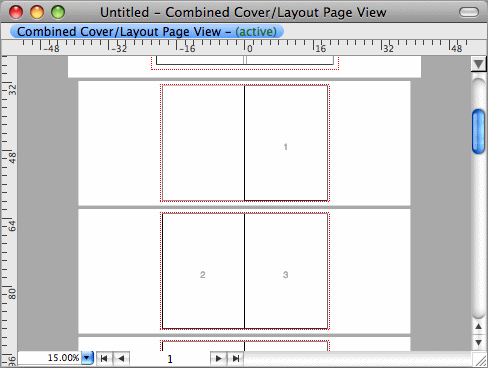Click the scroll up arrow at scrollbar bottom
Screen dimensions: 488x368
click(478, 327)
